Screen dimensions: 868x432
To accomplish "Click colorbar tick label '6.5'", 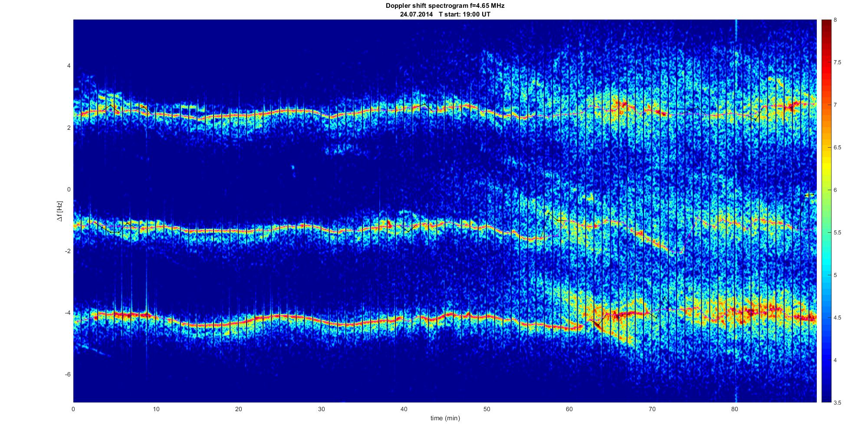I will (x=837, y=148).
